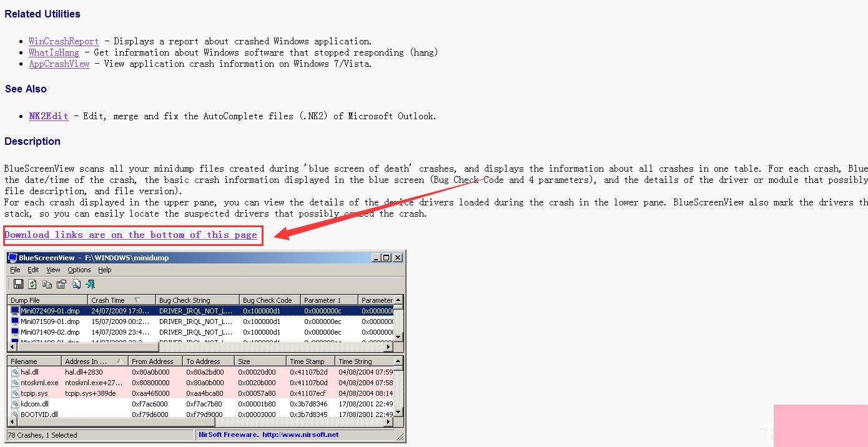Sort by Parameter 1 column header
This screenshot has height=447, width=868.
(x=329, y=300)
